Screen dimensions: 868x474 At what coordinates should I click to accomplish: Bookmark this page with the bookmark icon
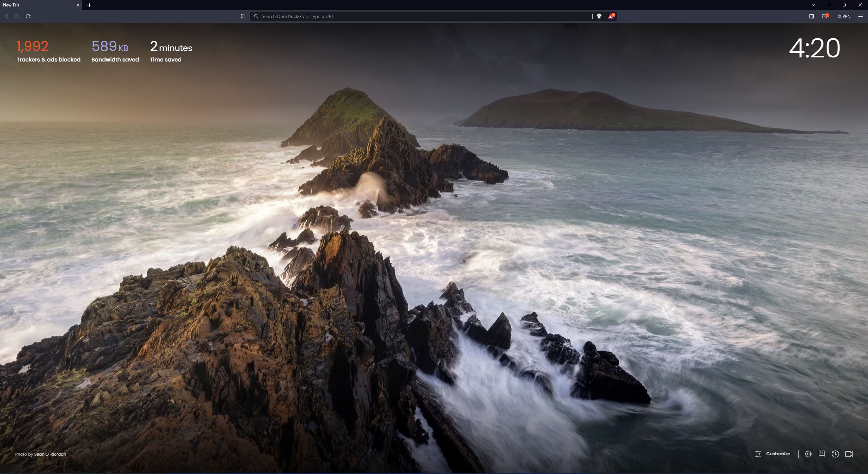[x=243, y=16]
